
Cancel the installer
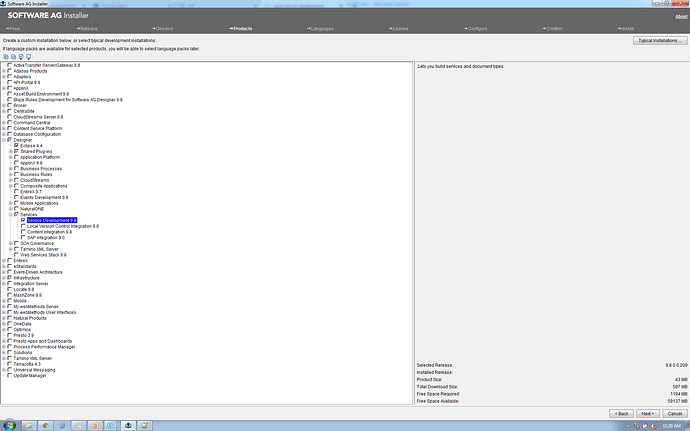(675, 413)
